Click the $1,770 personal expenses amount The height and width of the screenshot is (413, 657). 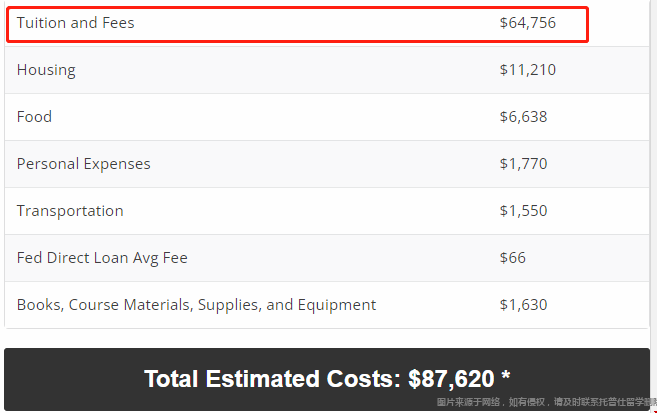pos(523,164)
